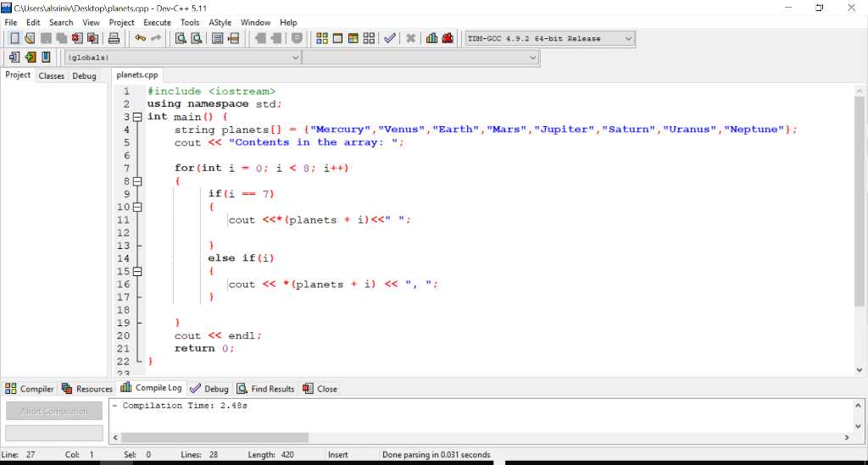Open the Tools menu
Viewport: 868px width, 465px height.
(190, 23)
